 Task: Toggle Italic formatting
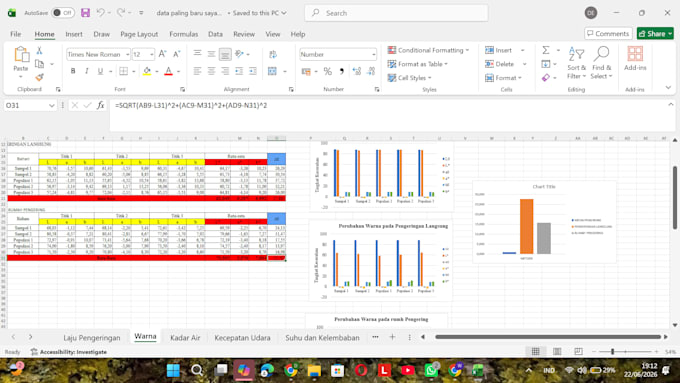pos(87,71)
